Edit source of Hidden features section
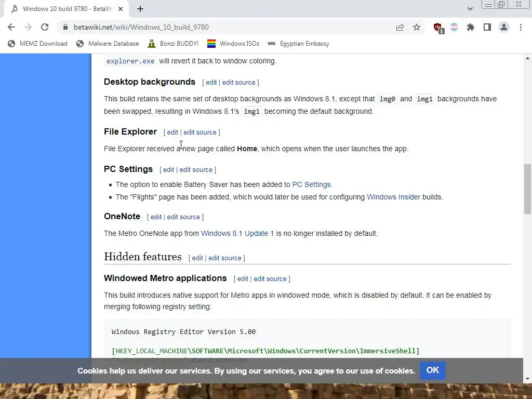This screenshot has width=532, height=399. pos(224,258)
